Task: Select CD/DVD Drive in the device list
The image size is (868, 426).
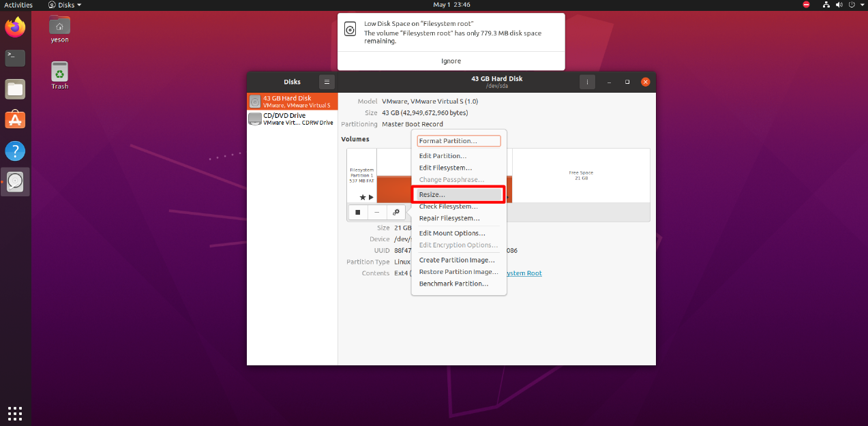Action: point(292,119)
